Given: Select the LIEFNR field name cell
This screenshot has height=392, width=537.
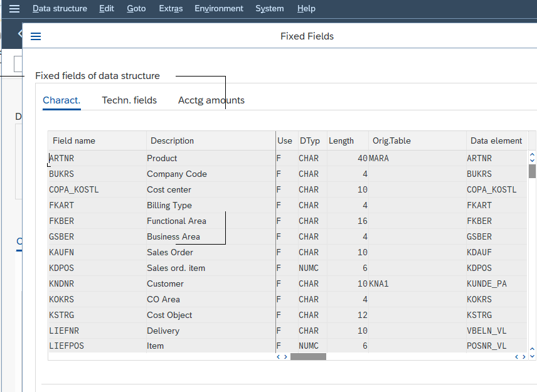Looking at the screenshot, I should pyautogui.click(x=97, y=331).
